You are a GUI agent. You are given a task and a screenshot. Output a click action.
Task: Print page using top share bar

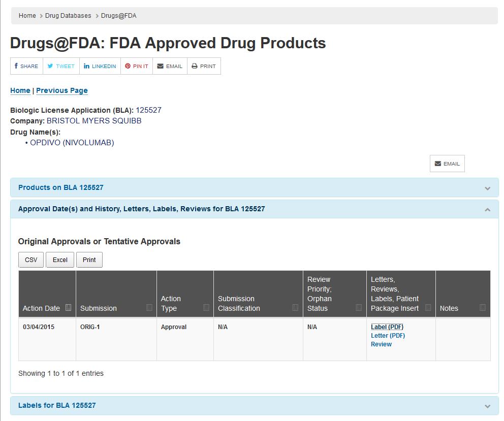pos(204,66)
